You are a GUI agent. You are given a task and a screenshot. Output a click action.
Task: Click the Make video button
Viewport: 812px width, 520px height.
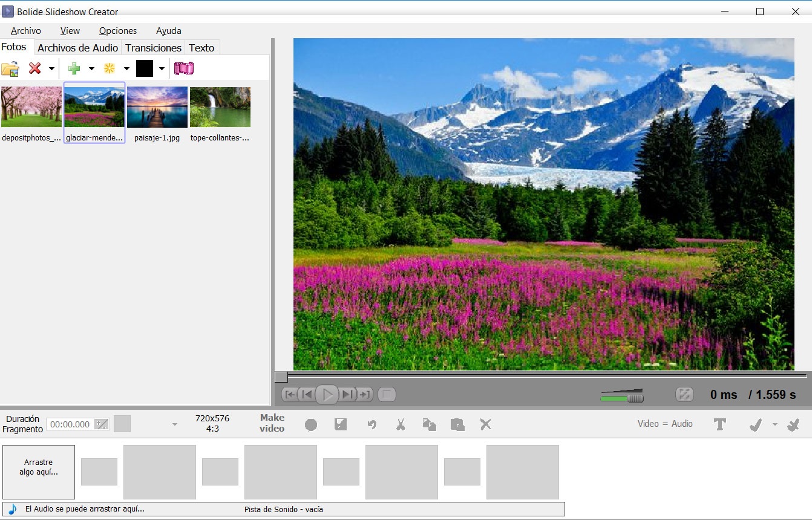tap(272, 423)
